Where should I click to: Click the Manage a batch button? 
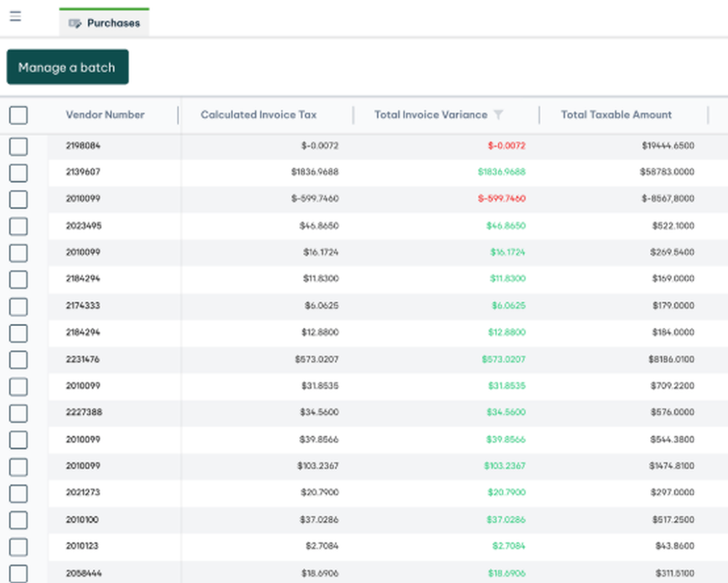(x=67, y=67)
